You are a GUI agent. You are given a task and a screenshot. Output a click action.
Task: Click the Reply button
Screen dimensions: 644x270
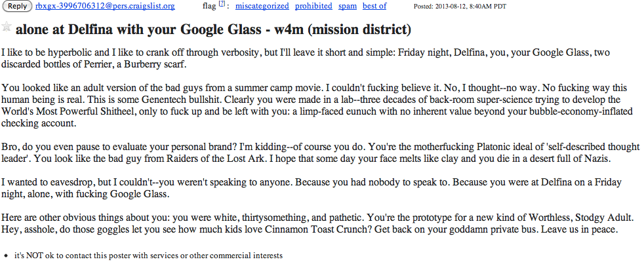(17, 6)
